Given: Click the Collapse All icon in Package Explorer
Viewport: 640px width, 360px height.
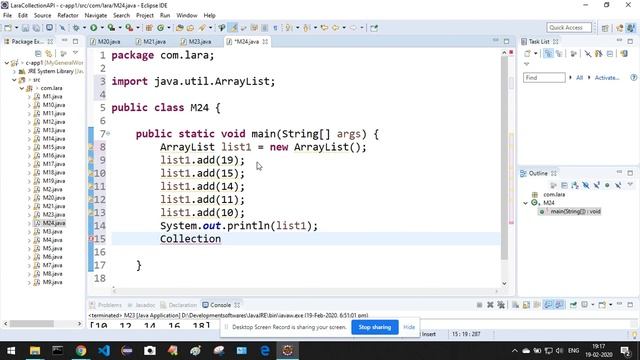Looking at the screenshot, I should (x=38, y=53).
